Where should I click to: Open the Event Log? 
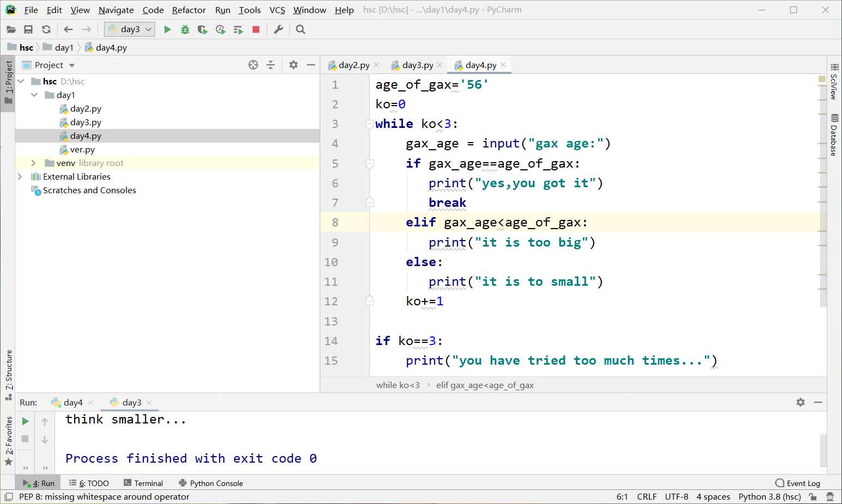[x=797, y=483]
